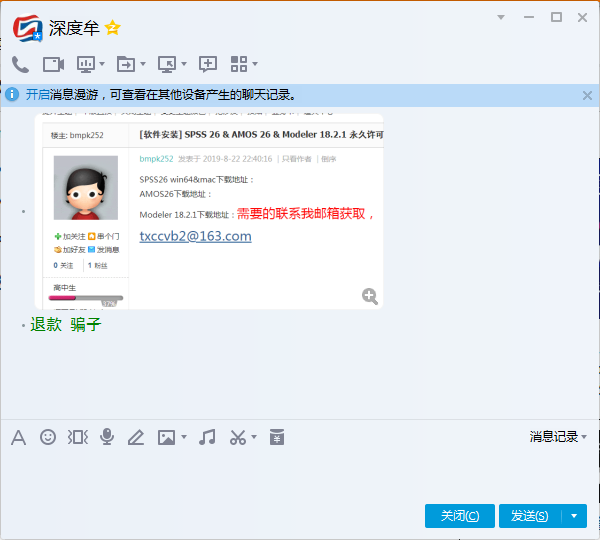The width and height of the screenshot is (600, 540).
Task: Start a voice call
Action: (20, 64)
